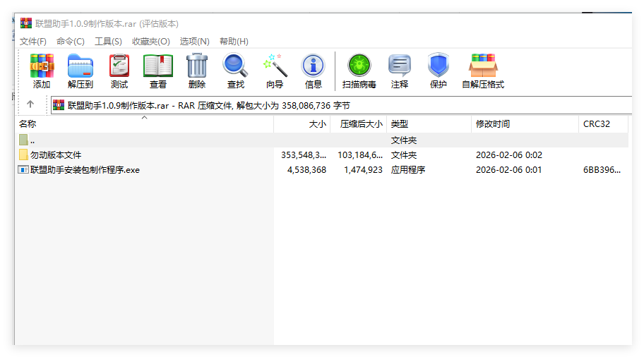Click the 自解压格式 (SFX) icon
Viewport: 644px width, 357px height.
(484, 66)
